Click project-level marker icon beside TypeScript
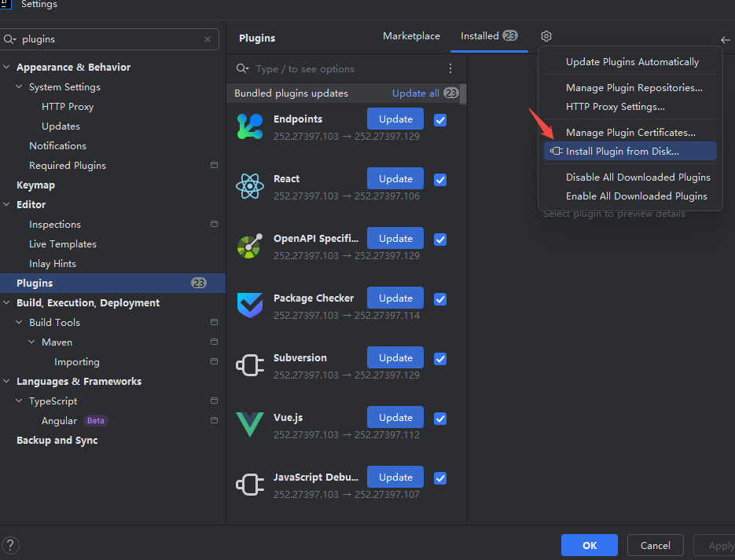This screenshot has width=735, height=560. (x=215, y=401)
